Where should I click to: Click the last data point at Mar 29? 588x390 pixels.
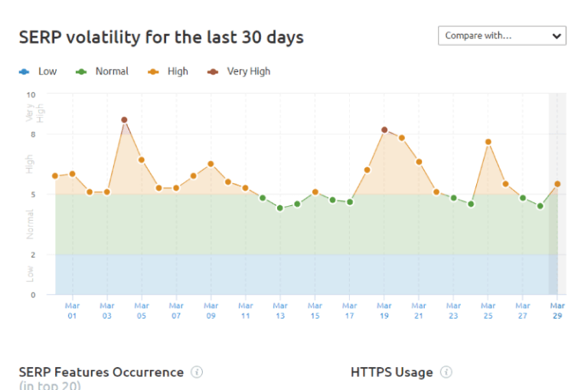[x=557, y=184]
